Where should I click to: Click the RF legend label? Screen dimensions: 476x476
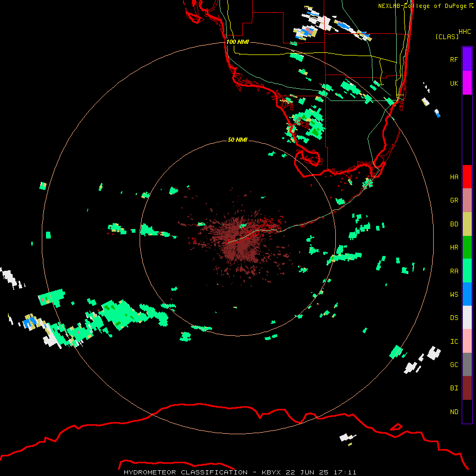tap(454, 59)
